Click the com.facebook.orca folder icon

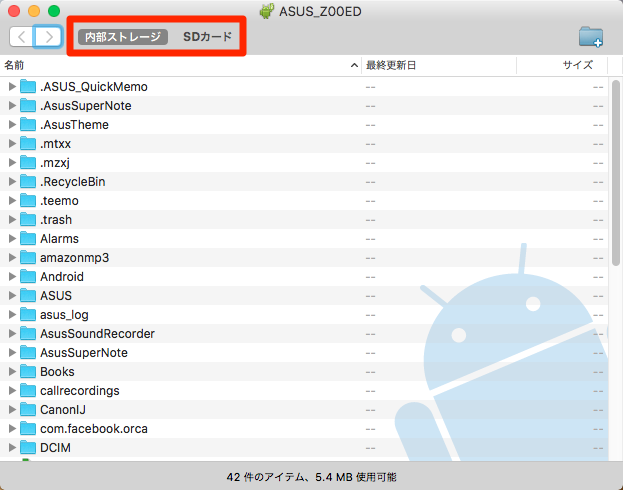click(28, 428)
